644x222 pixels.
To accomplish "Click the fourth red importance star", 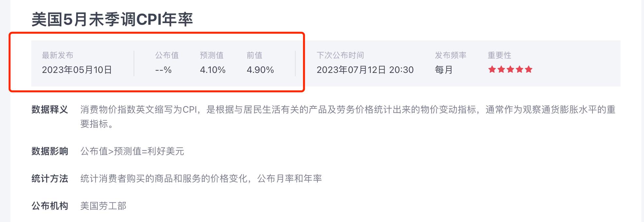I will (x=520, y=69).
